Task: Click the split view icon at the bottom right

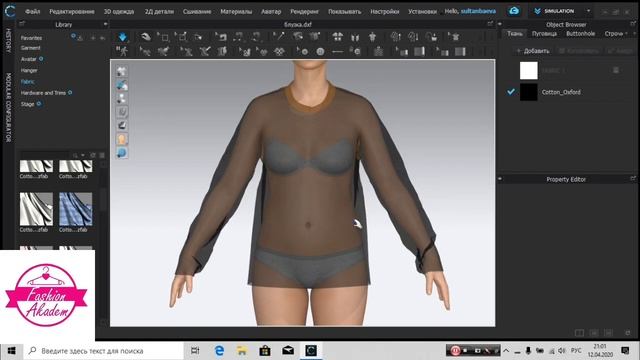Action: tap(579, 333)
